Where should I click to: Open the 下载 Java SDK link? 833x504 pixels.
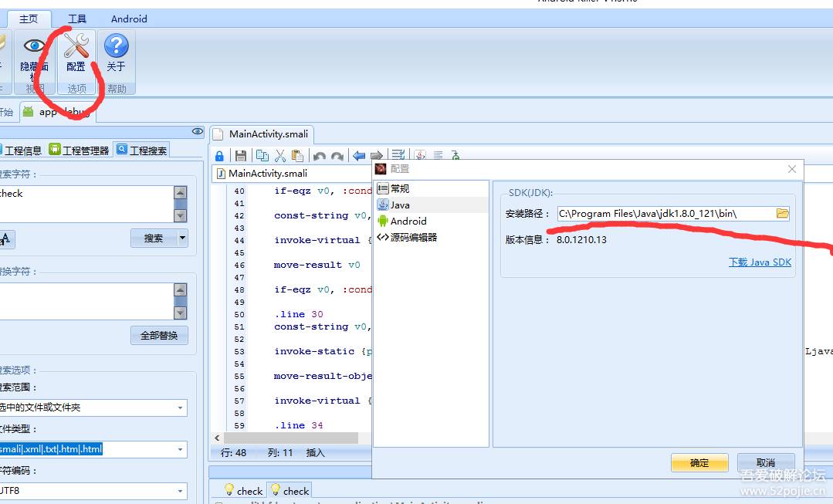[760, 262]
